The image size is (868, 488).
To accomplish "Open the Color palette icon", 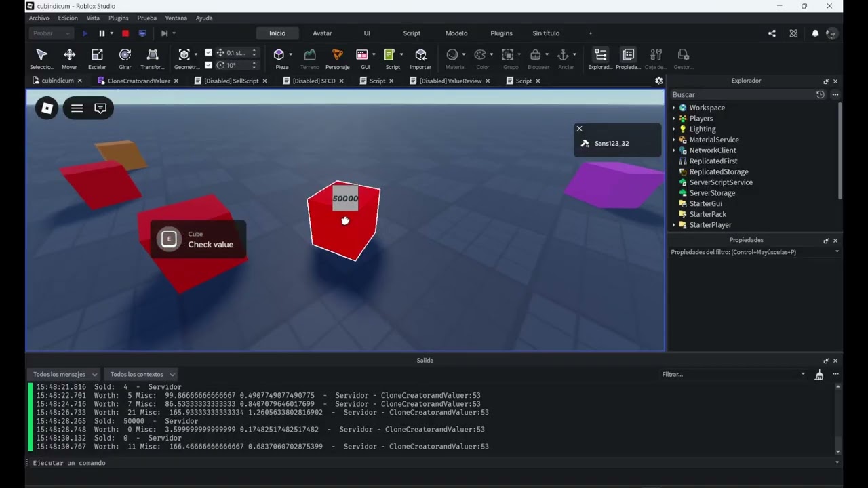I will 480,55.
